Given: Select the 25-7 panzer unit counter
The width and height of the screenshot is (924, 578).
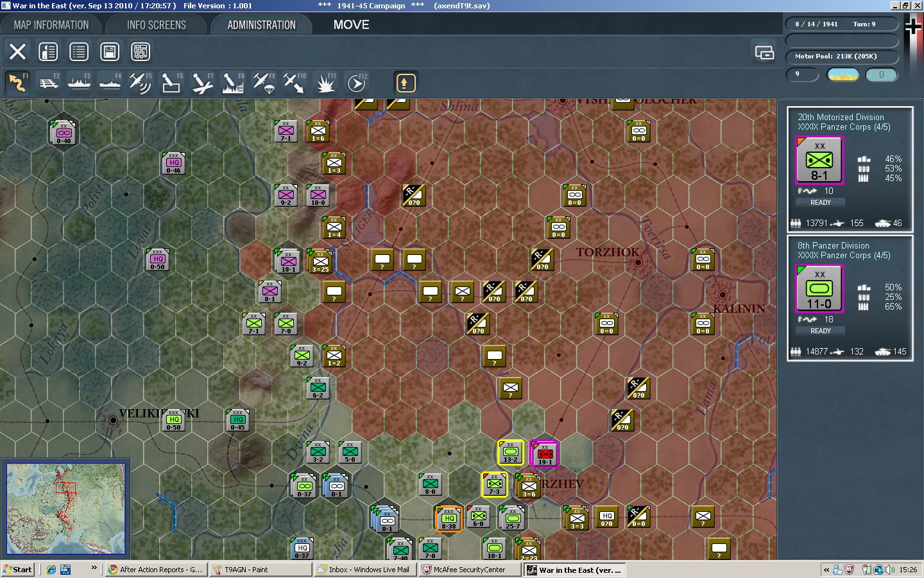Looking at the screenshot, I should [x=512, y=518].
